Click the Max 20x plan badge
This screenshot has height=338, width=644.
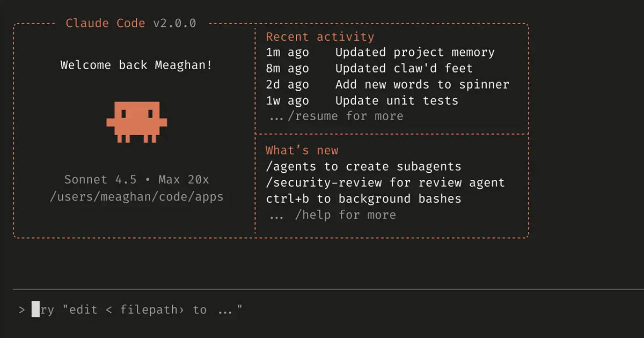click(x=185, y=179)
